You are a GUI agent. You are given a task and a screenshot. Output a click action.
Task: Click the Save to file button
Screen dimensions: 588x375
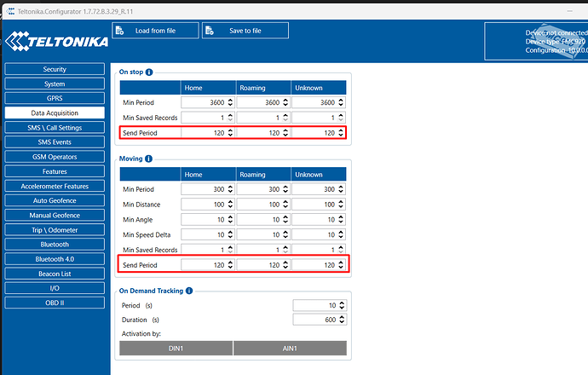tap(245, 31)
